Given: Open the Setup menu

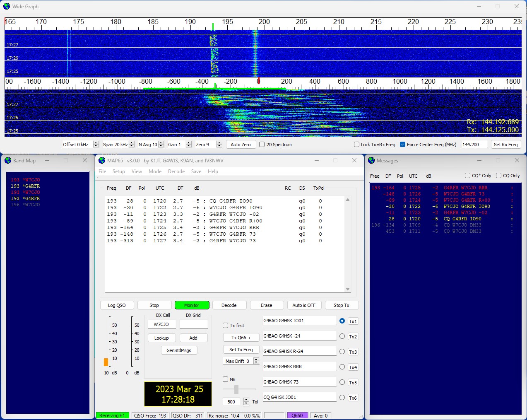Looking at the screenshot, I should pyautogui.click(x=118, y=171).
